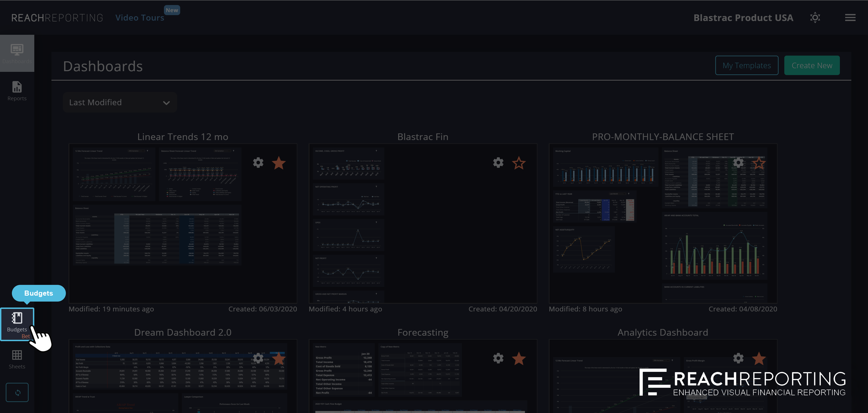The width and height of the screenshot is (868, 413).
Task: Toggle favorite star on Forecasting dashboard
Action: 519,359
